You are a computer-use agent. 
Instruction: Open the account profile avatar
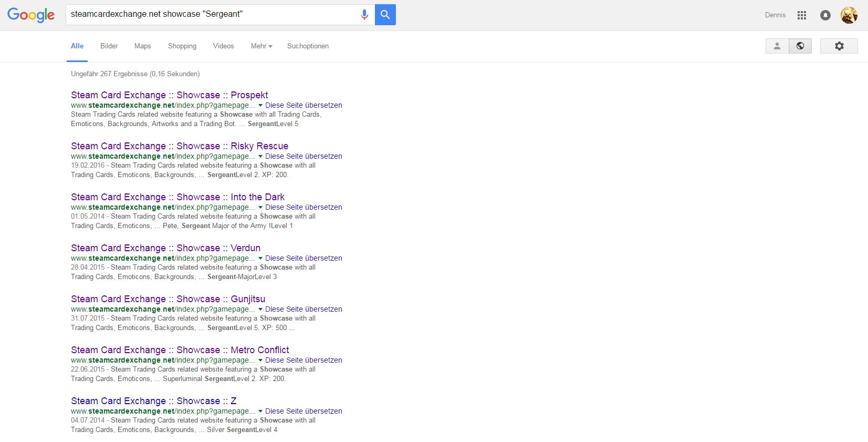click(x=849, y=15)
